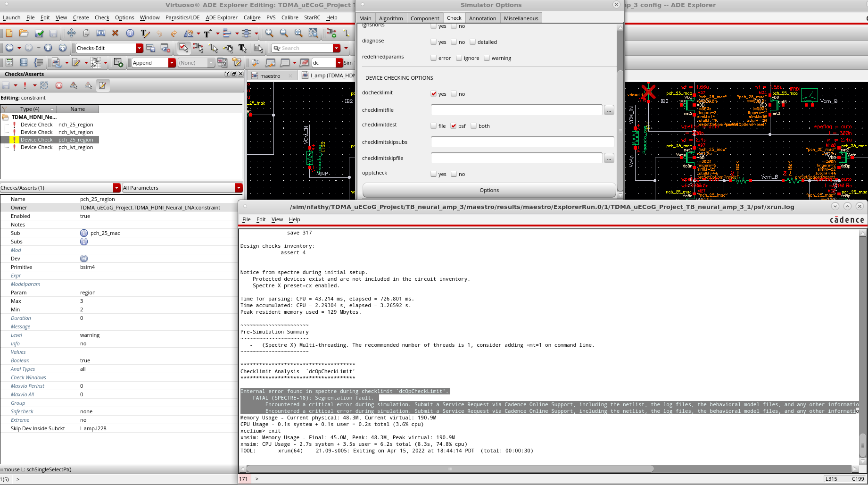Image resolution: width=868 pixels, height=485 pixels.
Task: Check opptcheck yes checkbox
Action: pyautogui.click(x=434, y=174)
